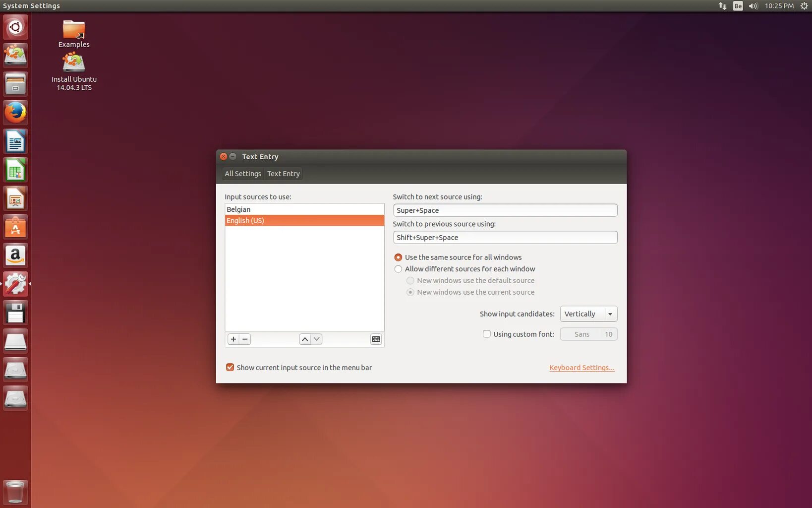Open the session gear menu

pyautogui.click(x=804, y=6)
